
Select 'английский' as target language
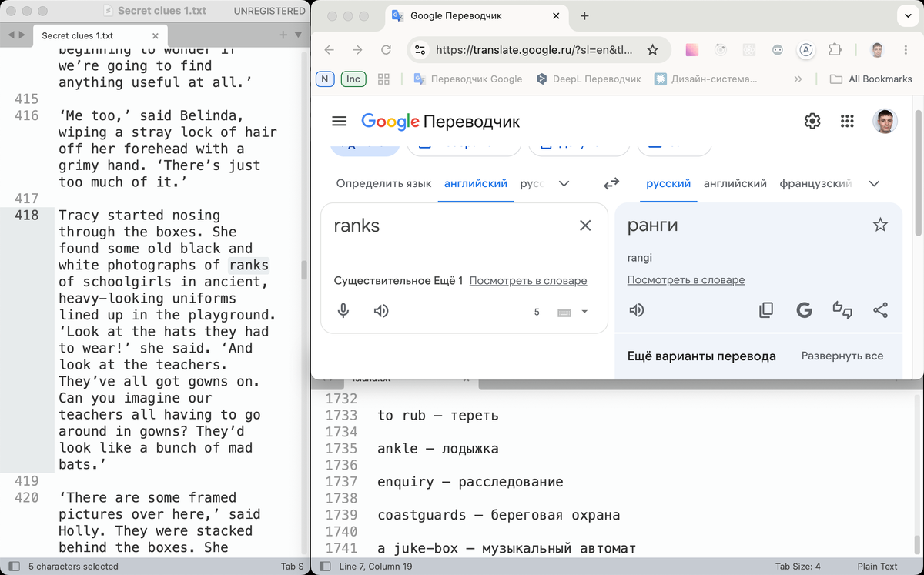[735, 183]
